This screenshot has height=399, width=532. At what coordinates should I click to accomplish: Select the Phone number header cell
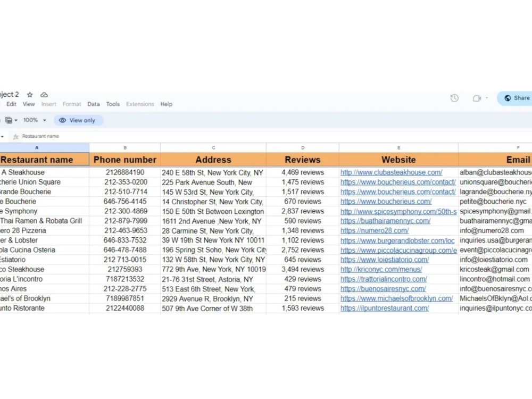tap(125, 160)
